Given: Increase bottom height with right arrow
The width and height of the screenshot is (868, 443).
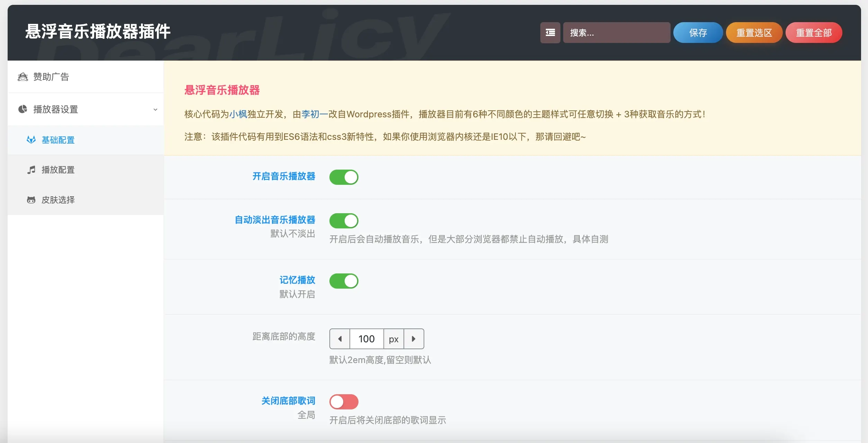Looking at the screenshot, I should tap(414, 339).
